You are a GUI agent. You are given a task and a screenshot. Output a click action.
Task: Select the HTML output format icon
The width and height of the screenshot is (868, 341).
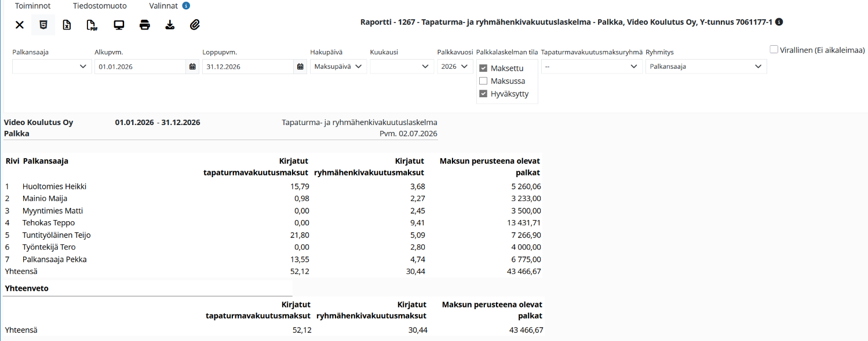[x=43, y=25]
